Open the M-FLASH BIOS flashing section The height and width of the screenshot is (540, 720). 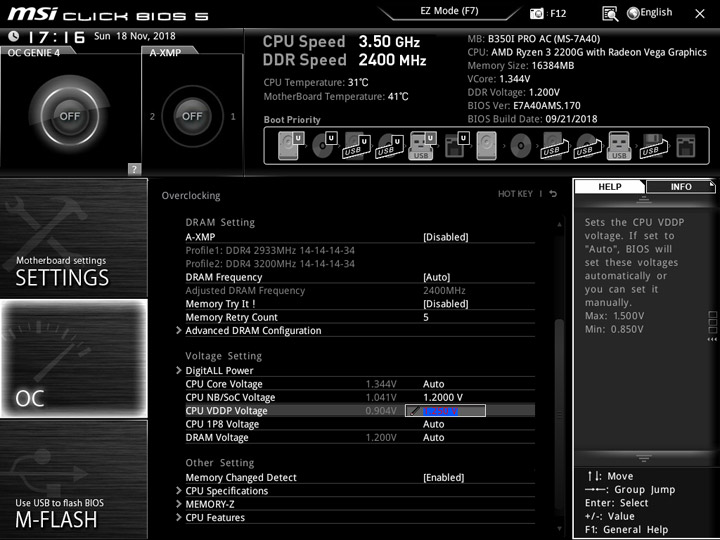point(74,479)
